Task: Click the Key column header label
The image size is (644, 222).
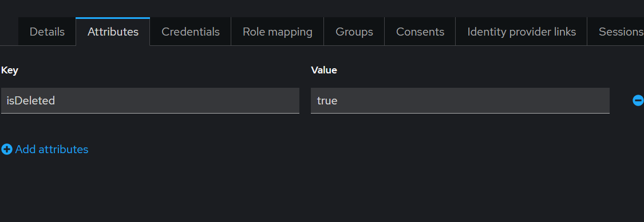Action: coord(10,71)
